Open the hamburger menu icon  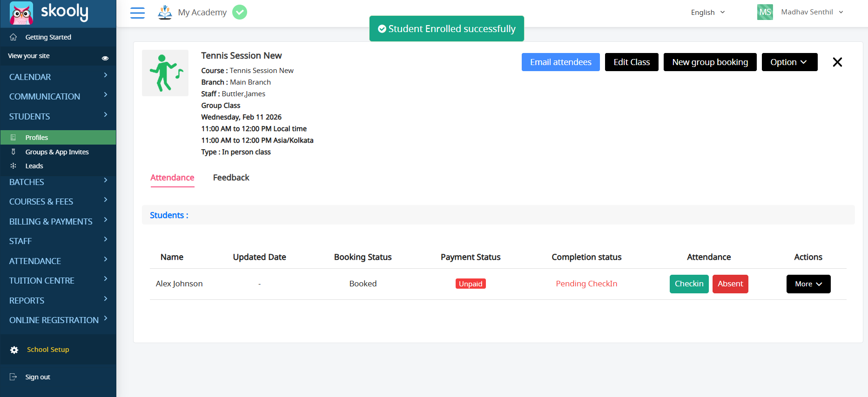coord(137,13)
